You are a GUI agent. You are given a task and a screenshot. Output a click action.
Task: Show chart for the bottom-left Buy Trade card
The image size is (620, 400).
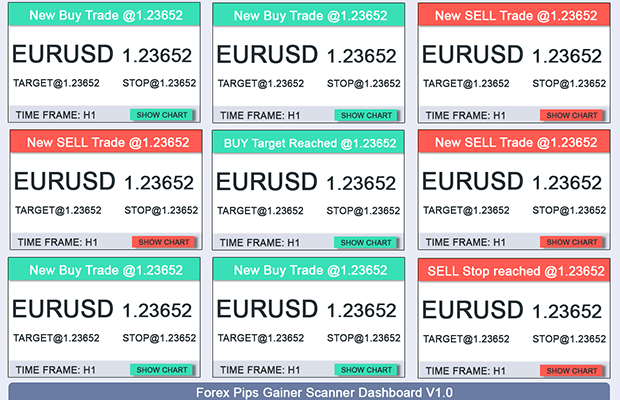coord(162,369)
